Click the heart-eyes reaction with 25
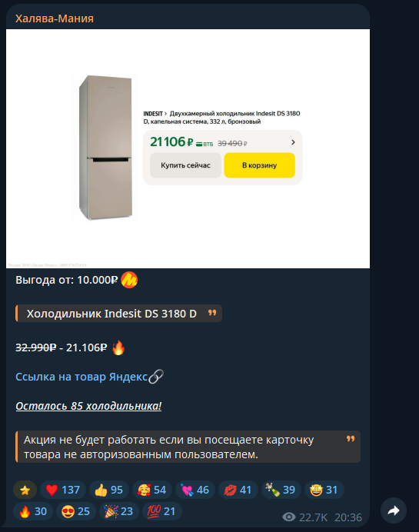The height and width of the screenshot is (532, 419). pyautogui.click(x=76, y=511)
